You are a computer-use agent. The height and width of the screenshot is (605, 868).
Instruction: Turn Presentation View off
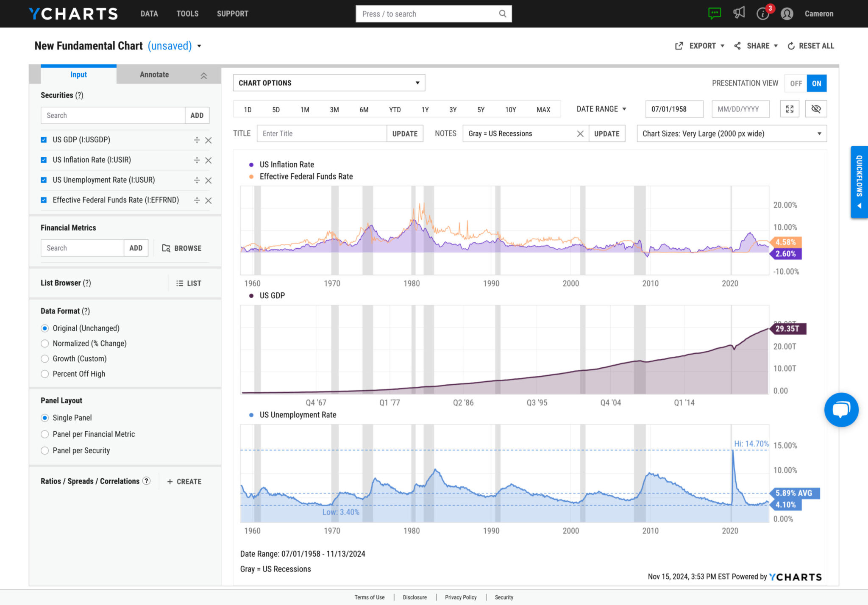796,83
